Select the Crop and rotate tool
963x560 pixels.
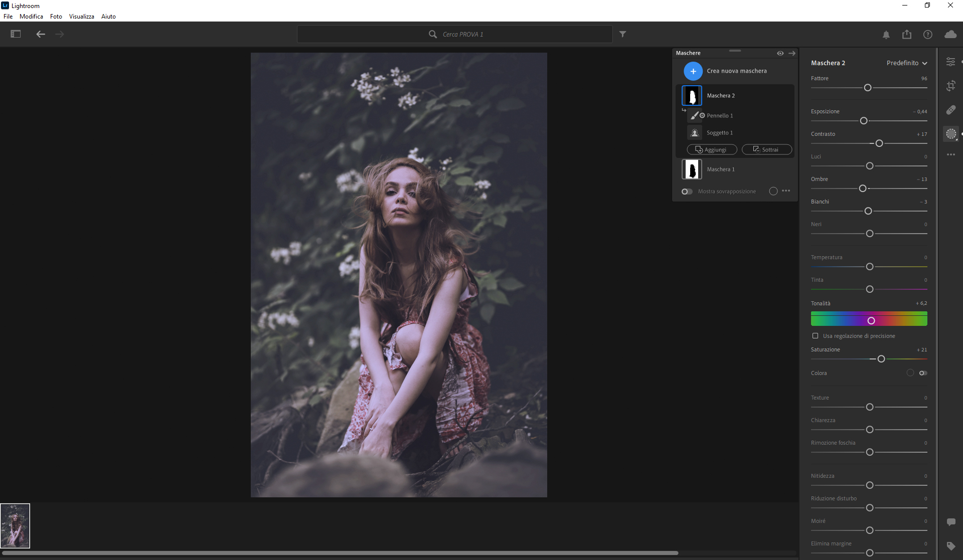tap(950, 86)
